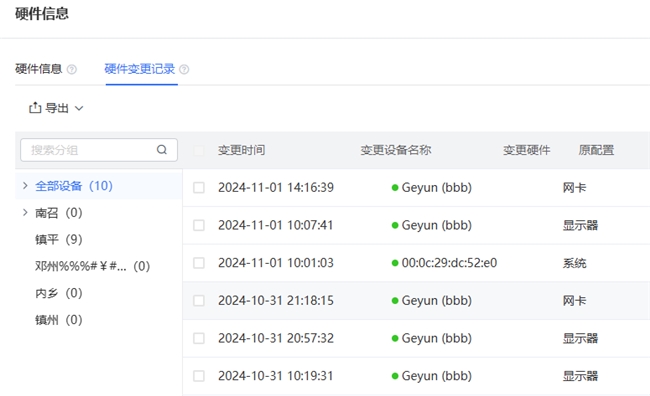This screenshot has width=650, height=396.
Task: Click the export icon next to 导出
Action: (x=35, y=108)
